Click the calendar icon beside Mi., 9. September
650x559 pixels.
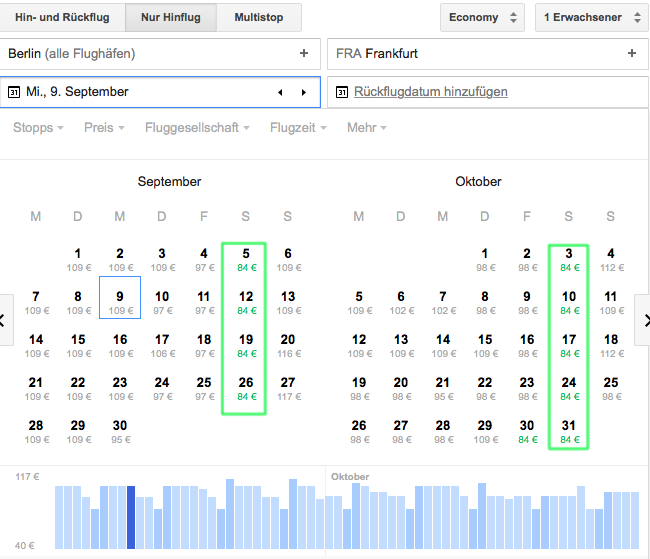(x=14, y=92)
